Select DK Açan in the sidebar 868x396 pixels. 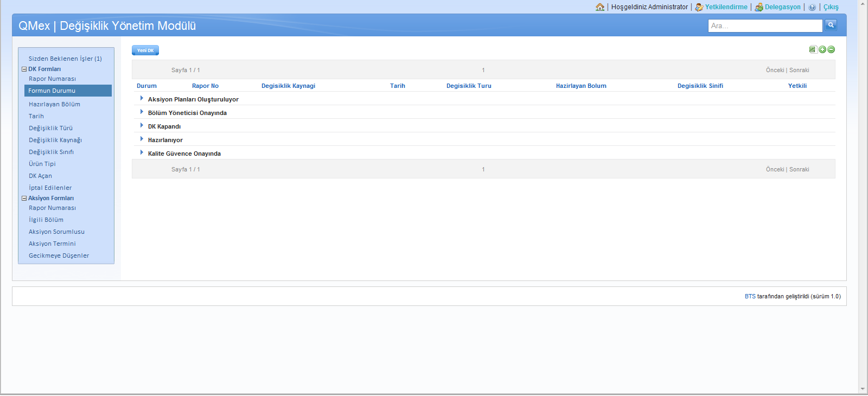click(40, 176)
